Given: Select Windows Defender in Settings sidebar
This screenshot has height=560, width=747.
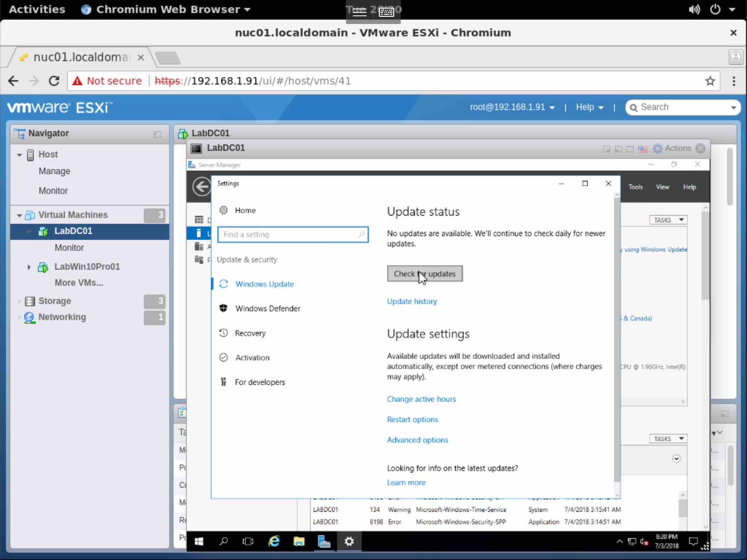Looking at the screenshot, I should [x=267, y=308].
